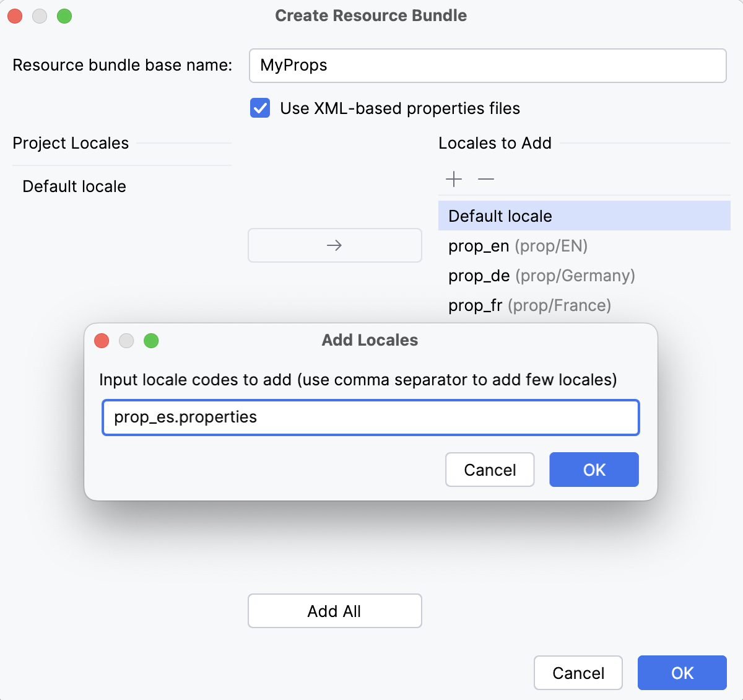Image resolution: width=743 pixels, height=700 pixels.
Task: Click the minus icon to remove a locale
Action: pyautogui.click(x=486, y=179)
